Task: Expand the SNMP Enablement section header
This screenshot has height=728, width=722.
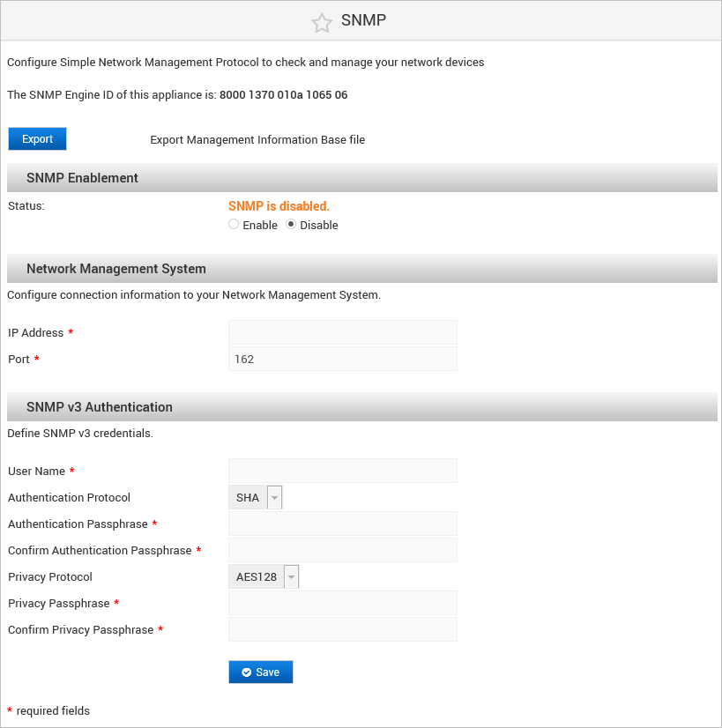Action: pyautogui.click(x=82, y=177)
